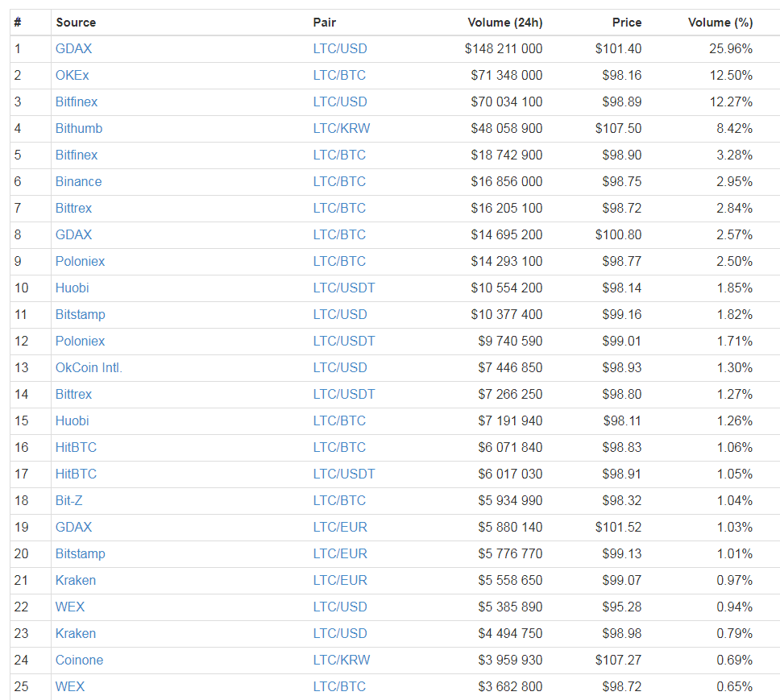
Task: Open the HitBTC link in row 16
Action: 76,447
